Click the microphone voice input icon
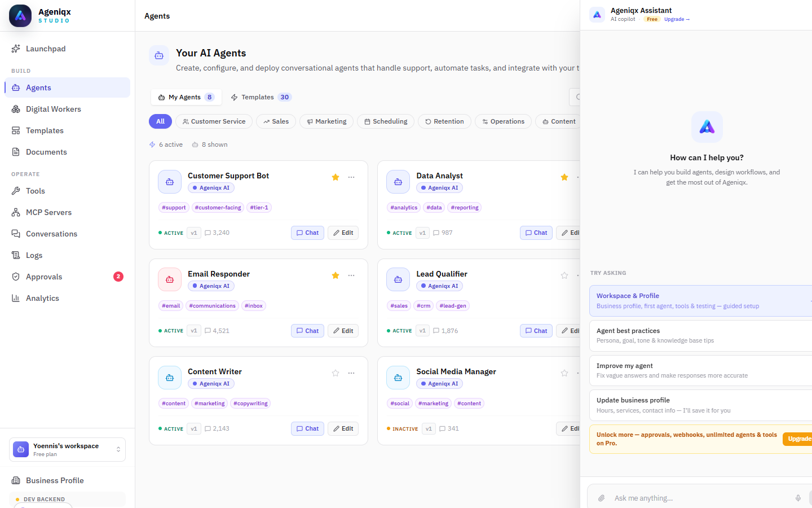Screen dimensions: 812x508 (798, 498)
